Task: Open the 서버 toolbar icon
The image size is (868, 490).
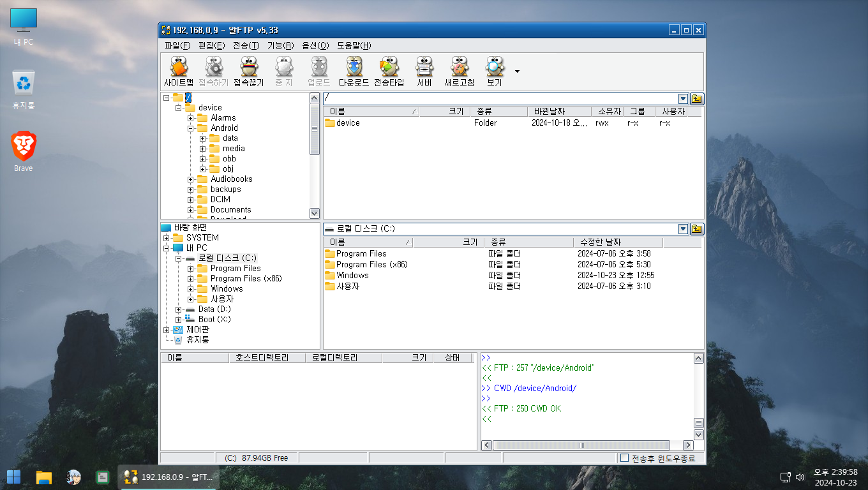Action: click(424, 71)
